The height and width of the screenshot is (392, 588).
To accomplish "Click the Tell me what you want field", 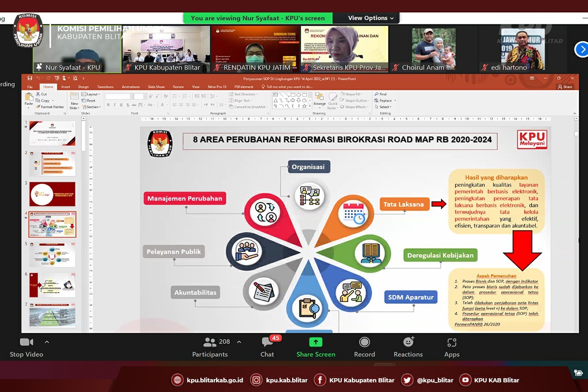I will pos(288,87).
